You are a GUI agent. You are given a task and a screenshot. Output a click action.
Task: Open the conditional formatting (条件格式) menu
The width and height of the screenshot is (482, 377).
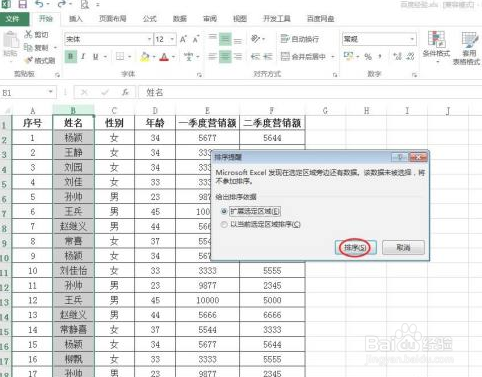[436, 47]
